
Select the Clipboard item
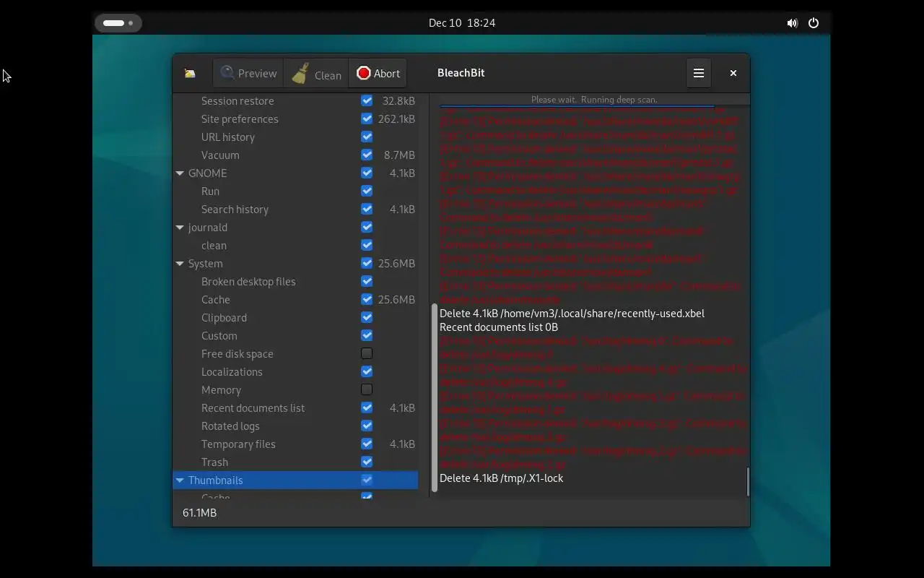(224, 317)
